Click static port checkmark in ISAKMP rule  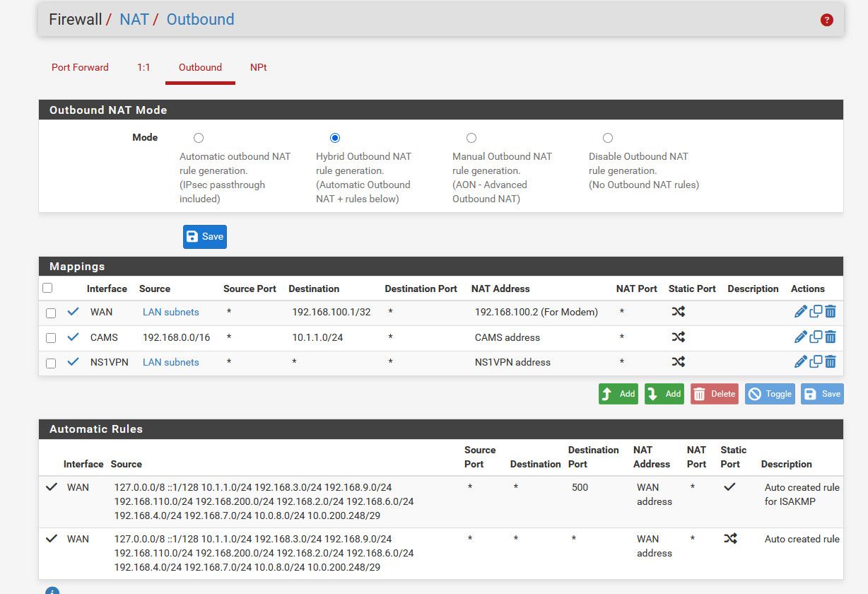pyautogui.click(x=729, y=487)
